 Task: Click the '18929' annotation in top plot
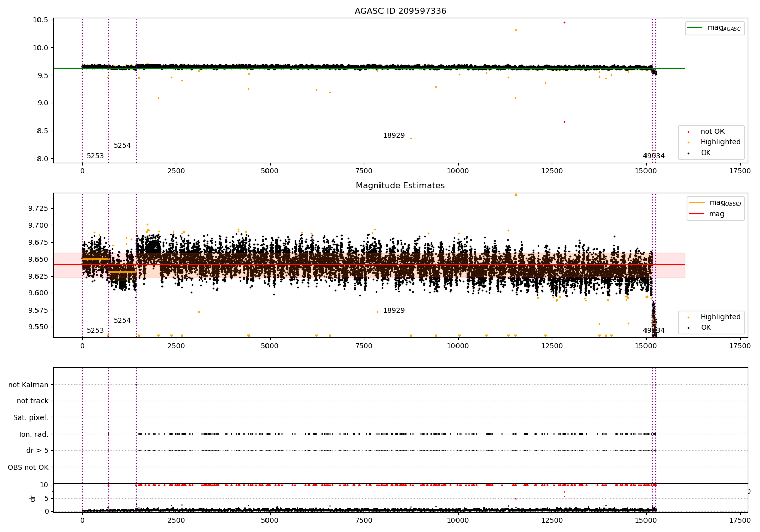click(x=394, y=136)
